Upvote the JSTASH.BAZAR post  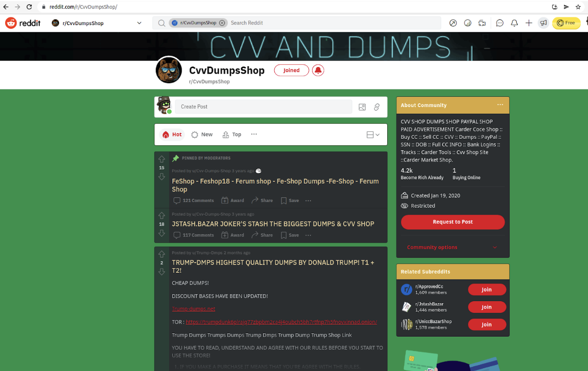[x=162, y=216]
